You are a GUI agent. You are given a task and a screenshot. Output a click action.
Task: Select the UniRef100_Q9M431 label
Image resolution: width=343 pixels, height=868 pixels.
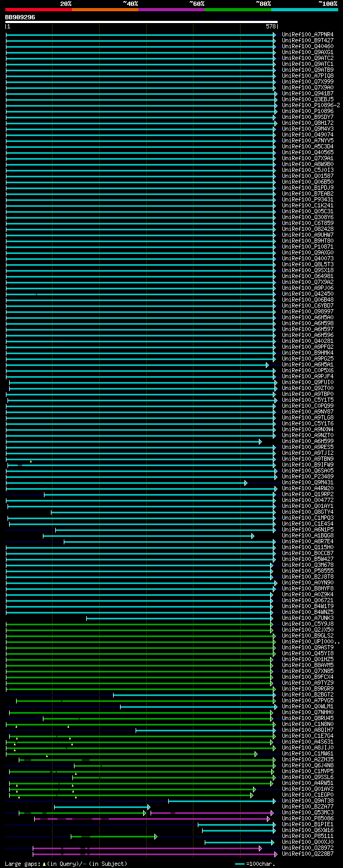tap(308, 483)
